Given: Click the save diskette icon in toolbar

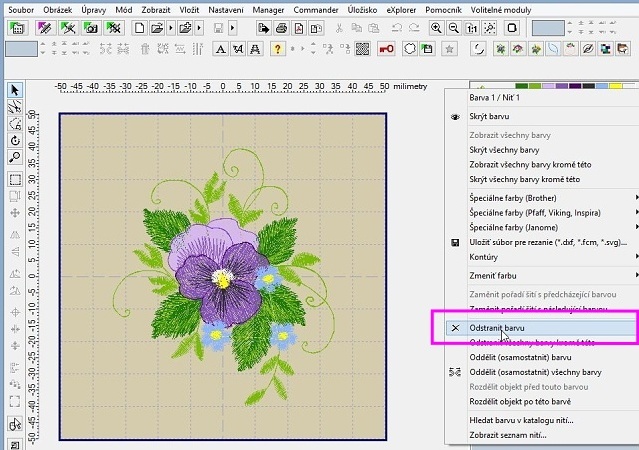Looking at the screenshot, I should pos(217,28).
